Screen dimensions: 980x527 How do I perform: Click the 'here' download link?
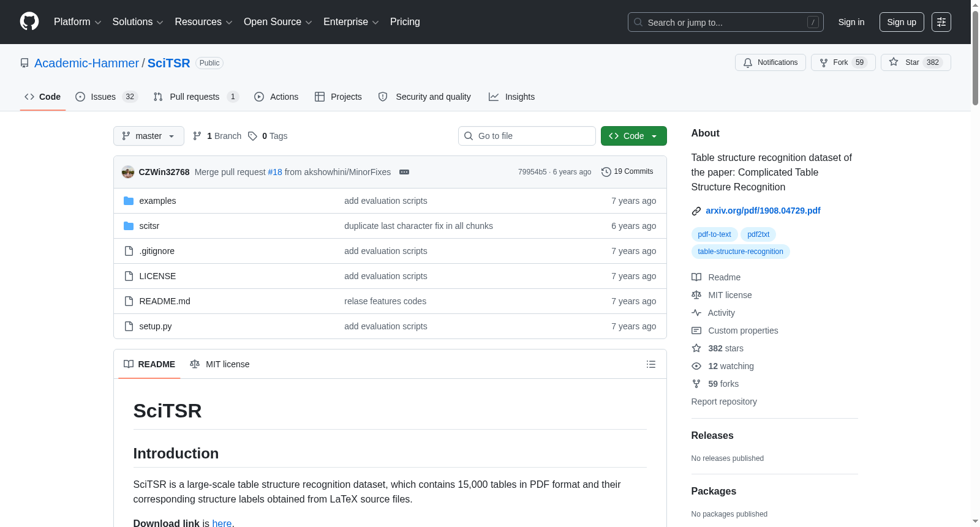pos(222,523)
